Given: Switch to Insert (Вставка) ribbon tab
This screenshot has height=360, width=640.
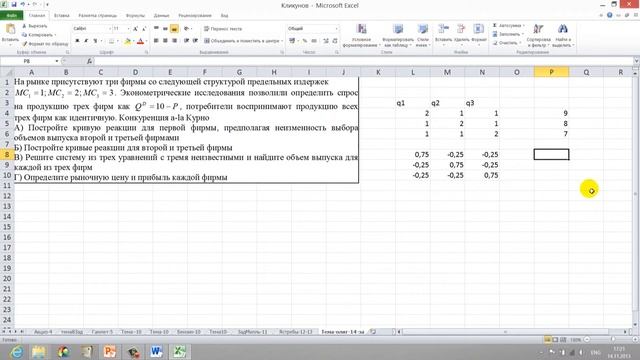Looking at the screenshot, I should pyautogui.click(x=62, y=16).
